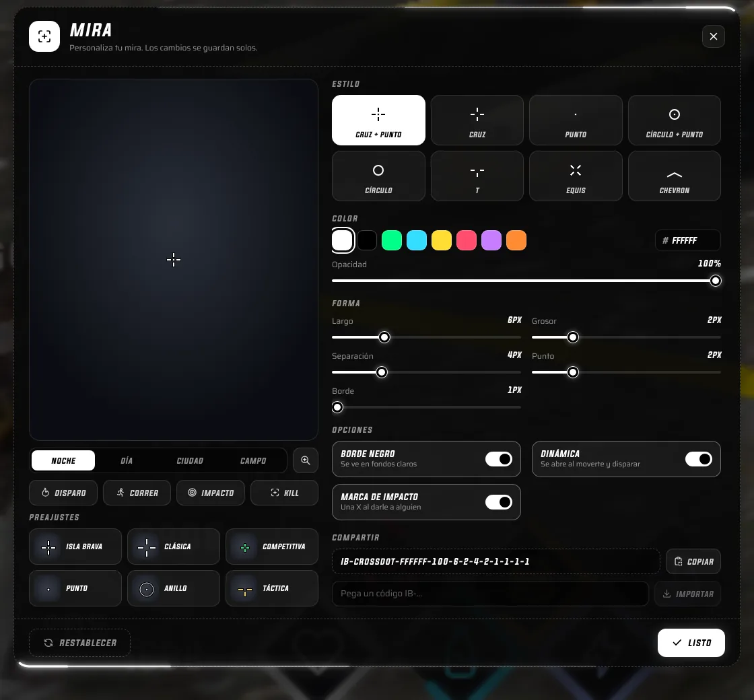
Task: Apply the Punto preset
Action: (x=75, y=588)
